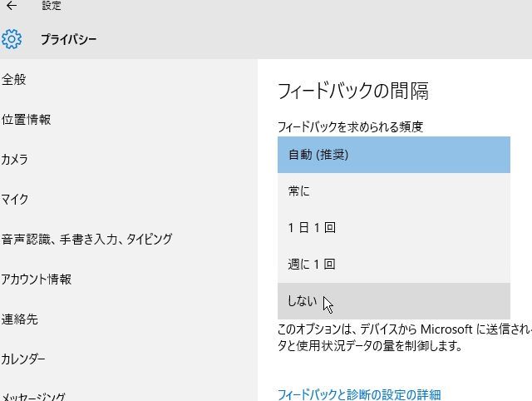Click the 設定 window title text
The height and width of the screenshot is (401, 532).
coord(52,6)
